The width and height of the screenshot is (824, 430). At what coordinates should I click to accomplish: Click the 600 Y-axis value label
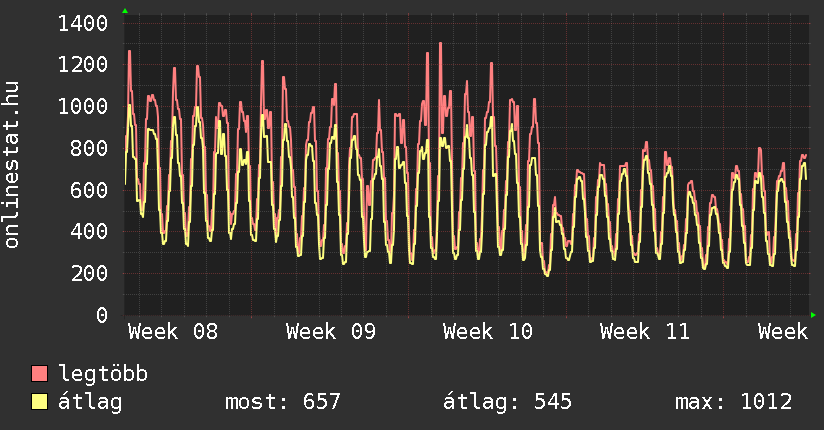pyautogui.click(x=90, y=190)
